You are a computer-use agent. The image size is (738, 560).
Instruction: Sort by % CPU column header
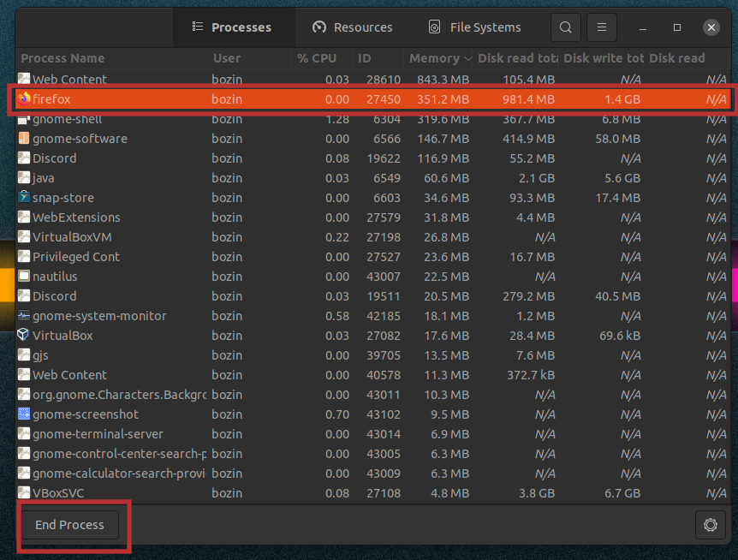[316, 58]
